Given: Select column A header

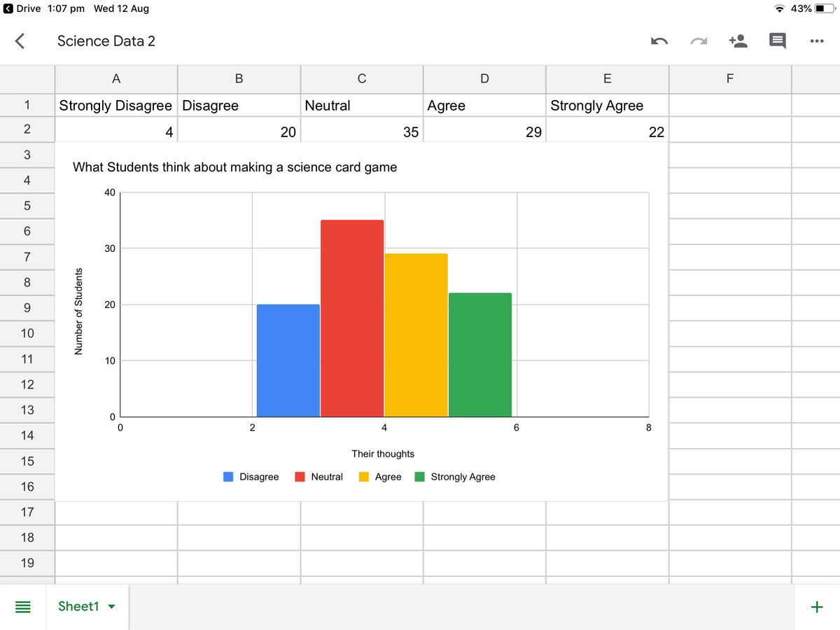Looking at the screenshot, I should (116, 78).
